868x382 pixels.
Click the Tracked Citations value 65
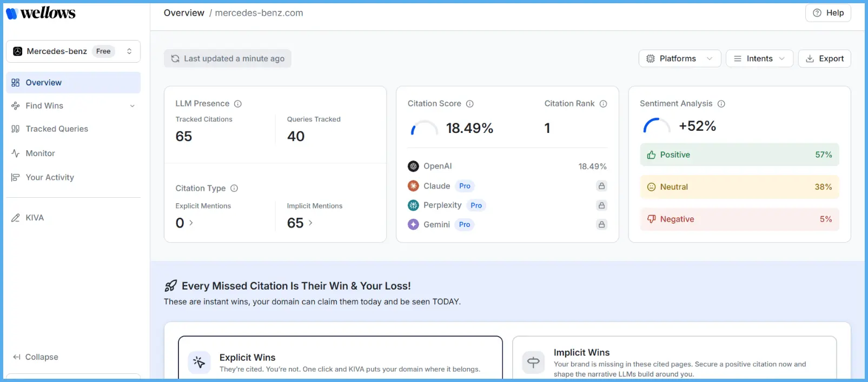click(x=184, y=136)
